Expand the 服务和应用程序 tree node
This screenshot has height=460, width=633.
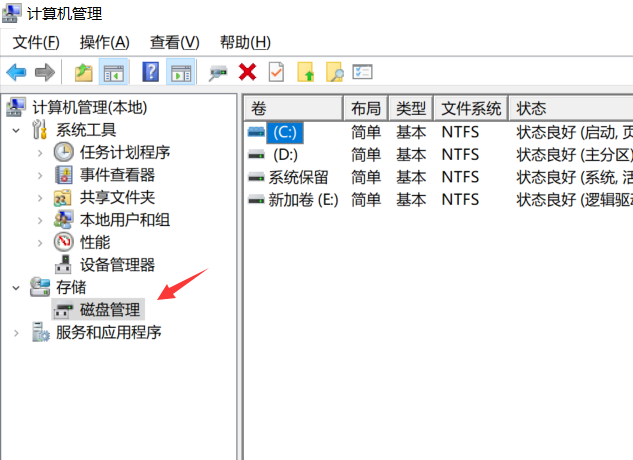coord(16,333)
